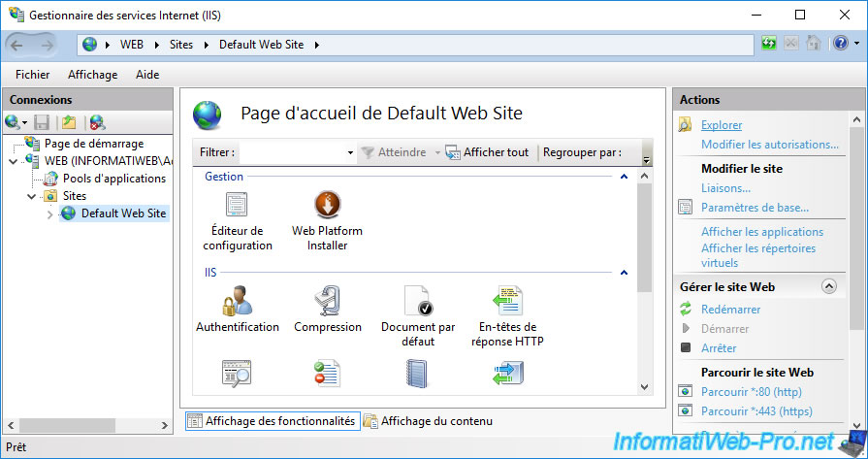Click the up-folder icon in Connexions toolbar

click(69, 122)
